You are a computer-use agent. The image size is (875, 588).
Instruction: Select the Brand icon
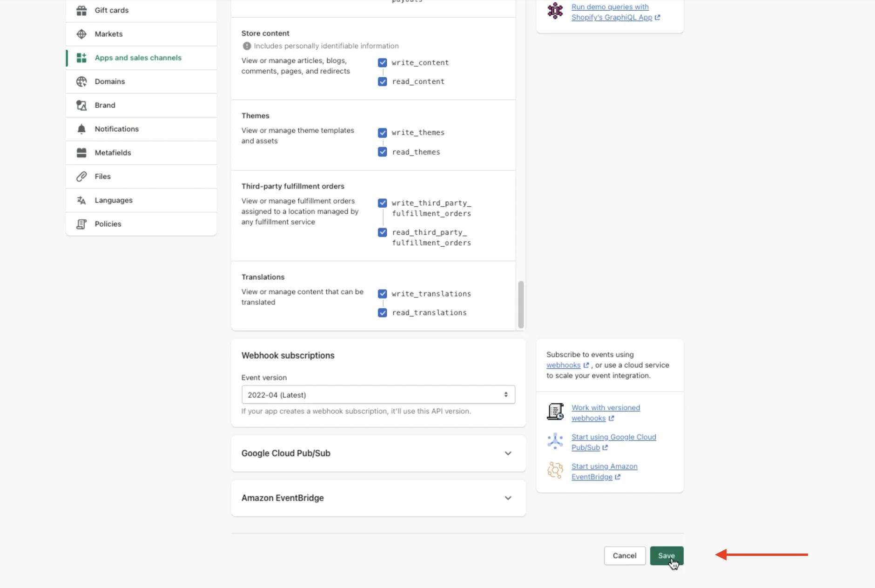[81, 105]
